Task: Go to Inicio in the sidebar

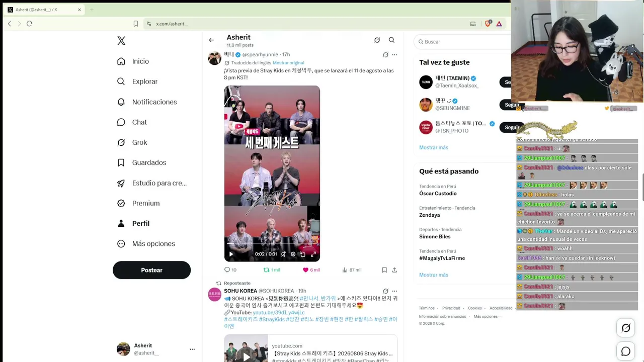Action: [133, 61]
